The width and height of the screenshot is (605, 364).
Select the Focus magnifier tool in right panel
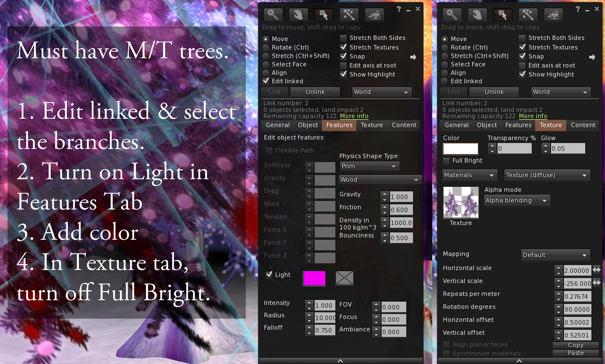click(452, 15)
